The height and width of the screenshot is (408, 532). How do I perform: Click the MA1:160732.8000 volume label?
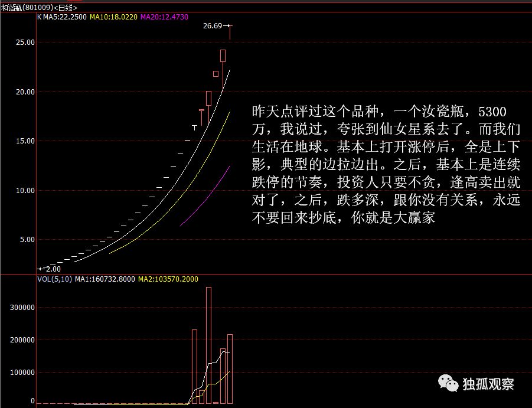tap(105, 279)
